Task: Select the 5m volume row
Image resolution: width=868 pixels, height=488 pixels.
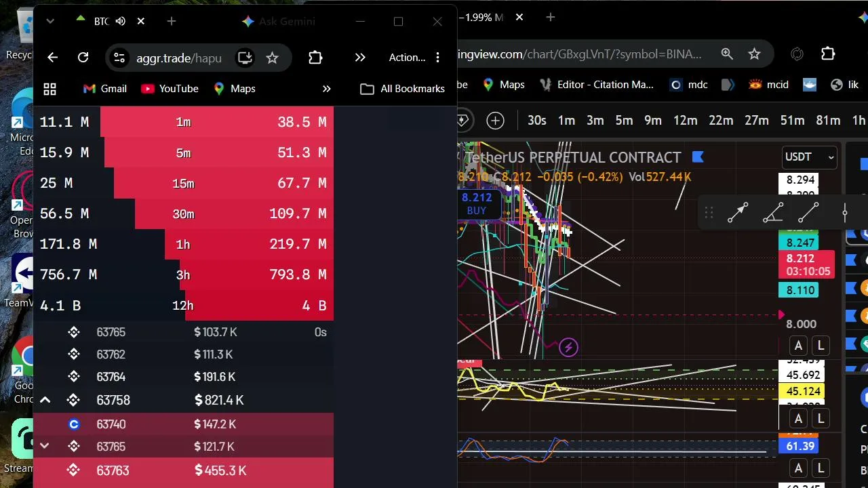Action: click(183, 152)
